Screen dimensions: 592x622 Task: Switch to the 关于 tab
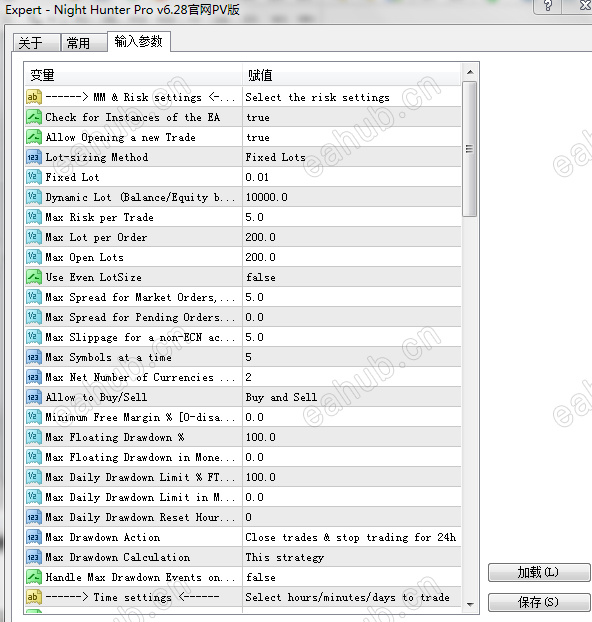point(37,42)
